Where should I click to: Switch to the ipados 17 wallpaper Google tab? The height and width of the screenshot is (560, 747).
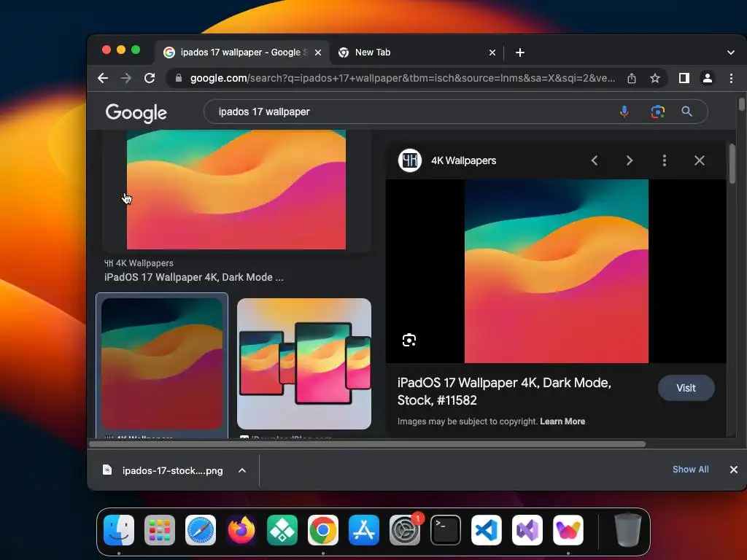pyautogui.click(x=242, y=52)
